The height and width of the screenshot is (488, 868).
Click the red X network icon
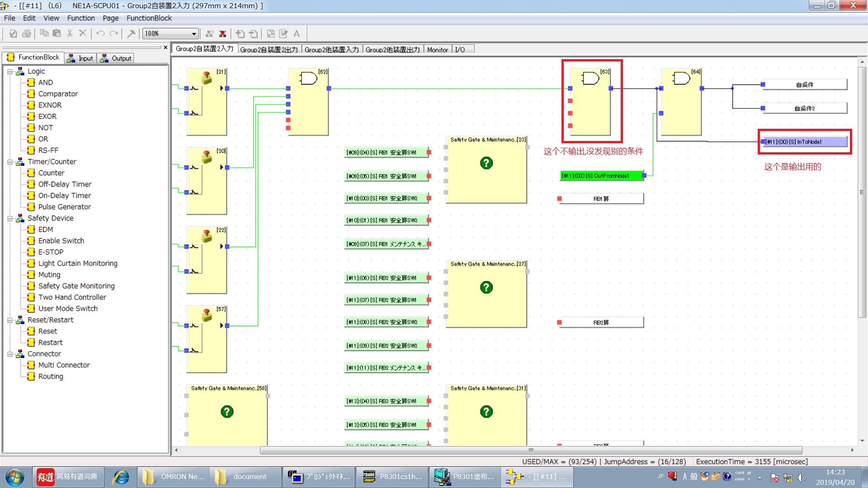222,33
